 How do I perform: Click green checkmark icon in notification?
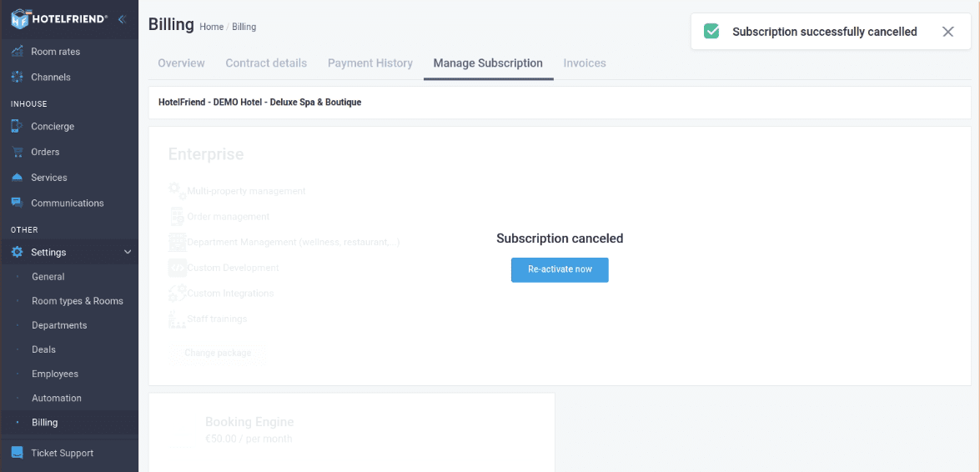711,31
